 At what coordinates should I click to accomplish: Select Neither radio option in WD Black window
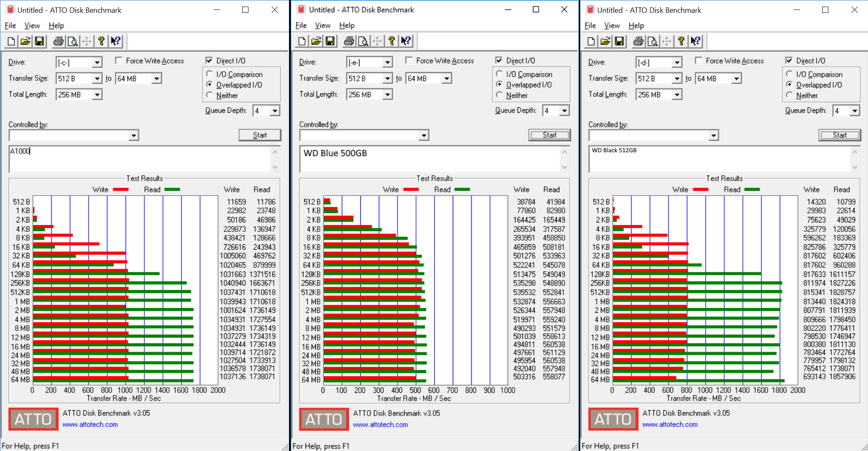789,95
